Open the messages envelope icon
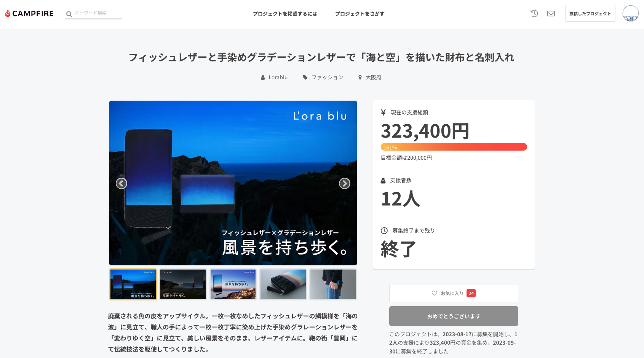 [x=551, y=14]
